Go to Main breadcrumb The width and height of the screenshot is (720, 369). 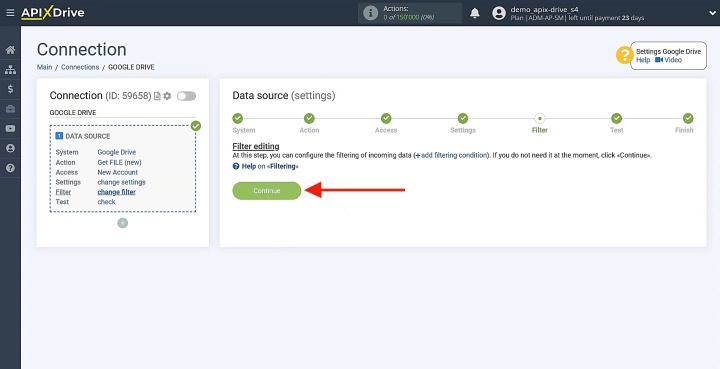click(x=45, y=67)
